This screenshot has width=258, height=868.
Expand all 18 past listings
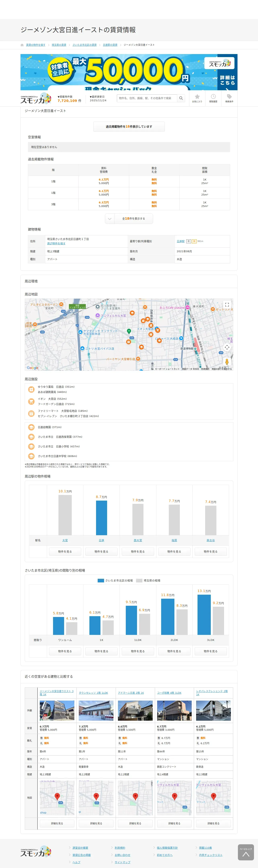[x=129, y=219]
